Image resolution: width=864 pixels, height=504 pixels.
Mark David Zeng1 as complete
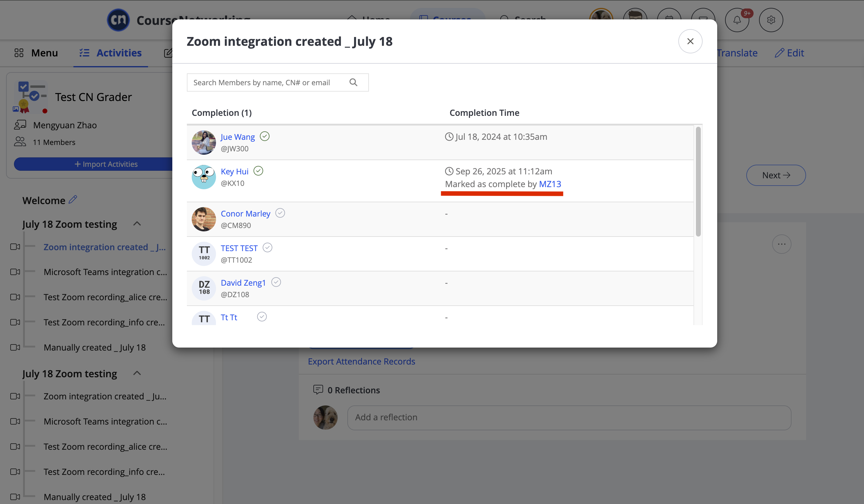(276, 282)
